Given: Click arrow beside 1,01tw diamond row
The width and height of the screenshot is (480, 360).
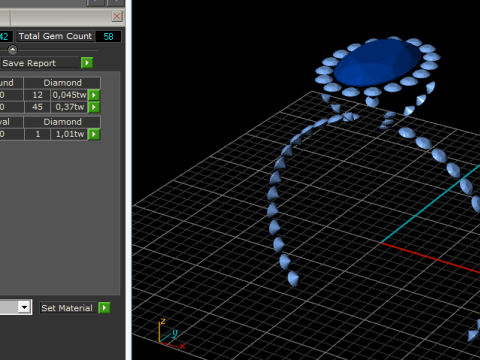Looking at the screenshot, I should [x=94, y=134].
